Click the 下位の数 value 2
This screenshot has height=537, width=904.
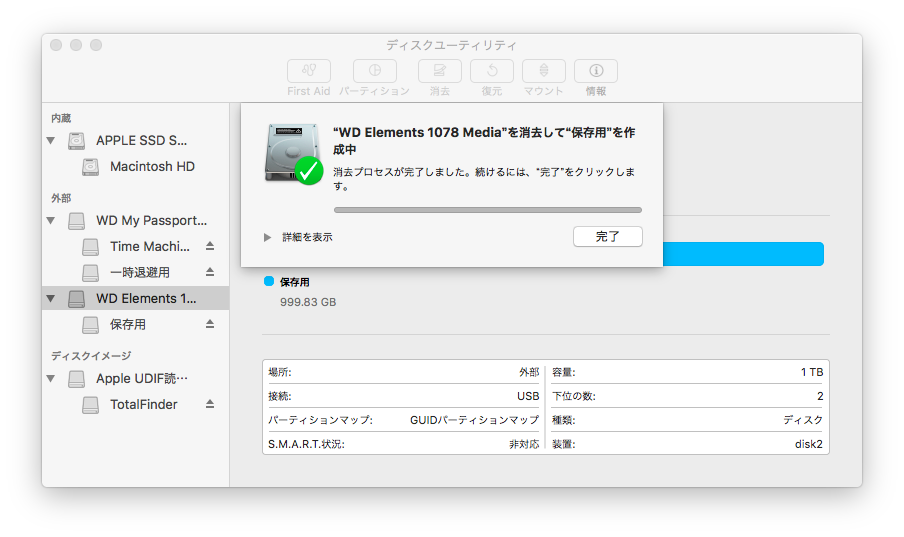tap(820, 396)
